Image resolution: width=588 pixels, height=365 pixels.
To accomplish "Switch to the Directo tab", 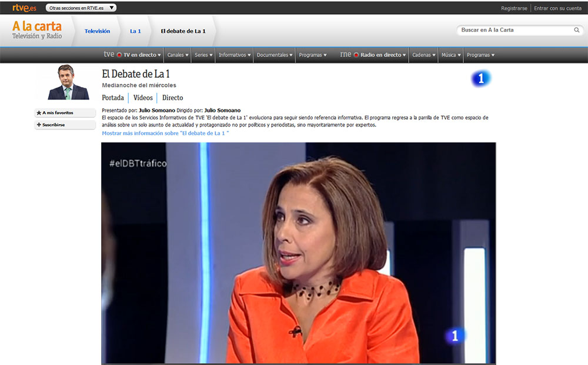I will point(172,98).
